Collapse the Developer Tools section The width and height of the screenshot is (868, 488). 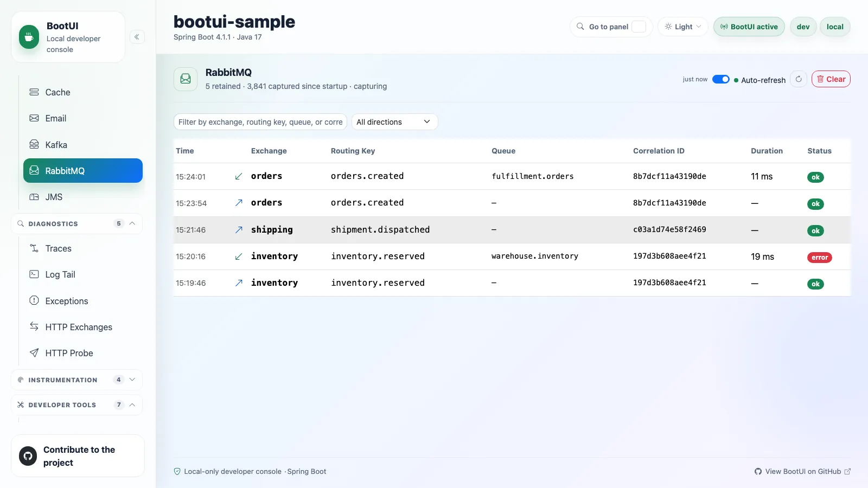pyautogui.click(x=76, y=404)
